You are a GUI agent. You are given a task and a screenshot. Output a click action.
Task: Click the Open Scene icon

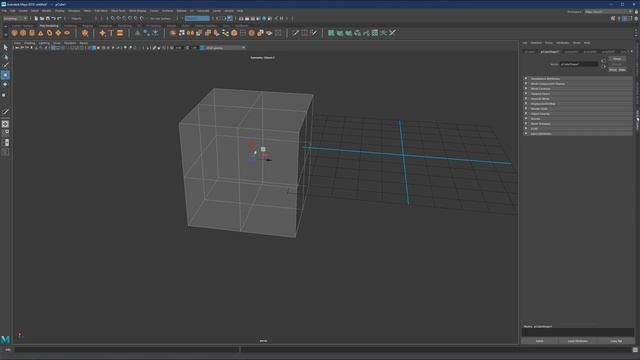(x=42, y=18)
